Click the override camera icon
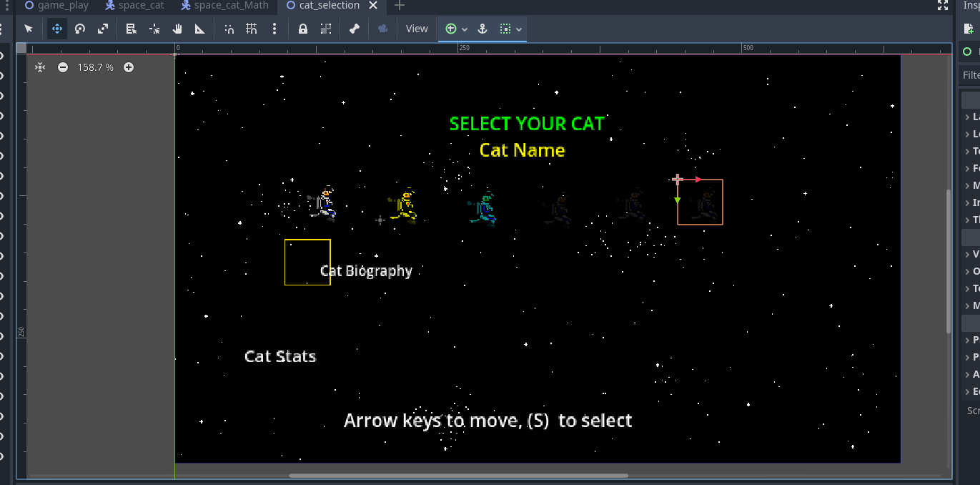The image size is (980, 485). [x=383, y=29]
